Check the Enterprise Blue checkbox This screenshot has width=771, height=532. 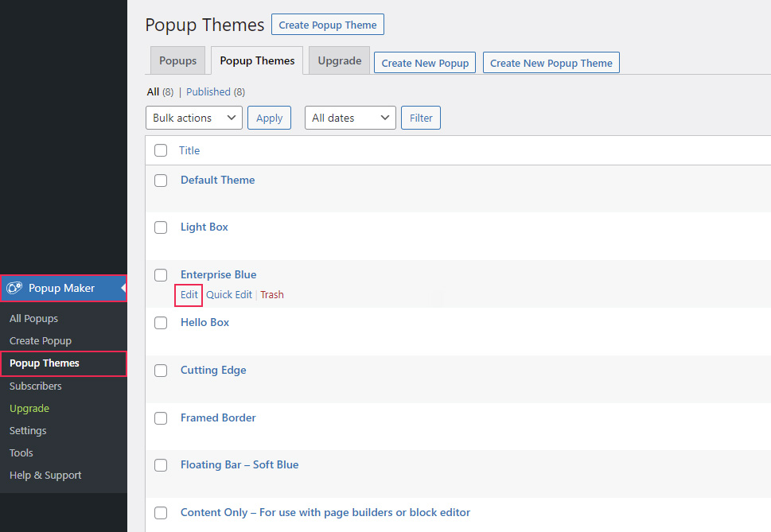pyautogui.click(x=160, y=275)
